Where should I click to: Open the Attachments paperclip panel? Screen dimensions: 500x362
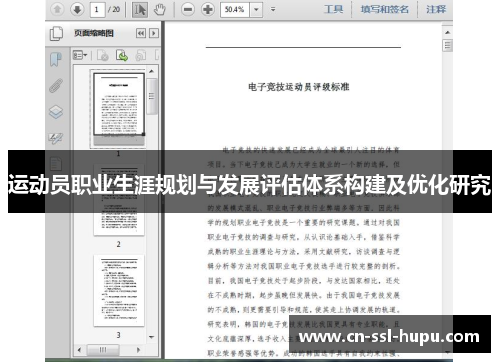tap(56, 85)
